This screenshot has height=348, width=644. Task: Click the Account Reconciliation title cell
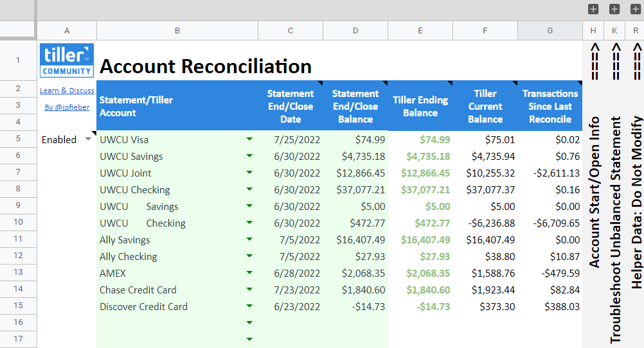click(206, 66)
